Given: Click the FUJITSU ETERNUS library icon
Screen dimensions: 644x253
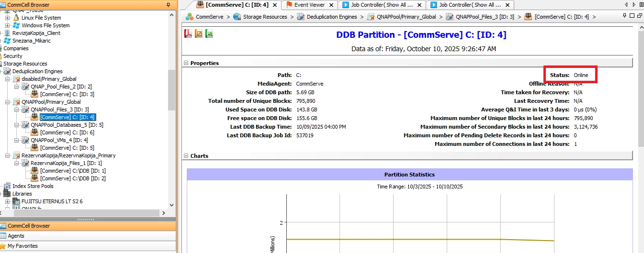Looking at the screenshot, I should click(x=16, y=201).
